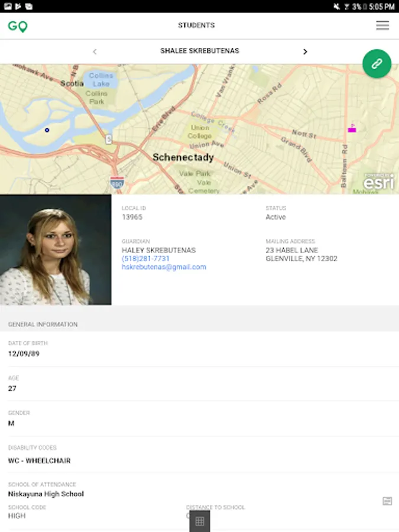Go to the next student arrow
399x532 pixels.
[x=305, y=51]
